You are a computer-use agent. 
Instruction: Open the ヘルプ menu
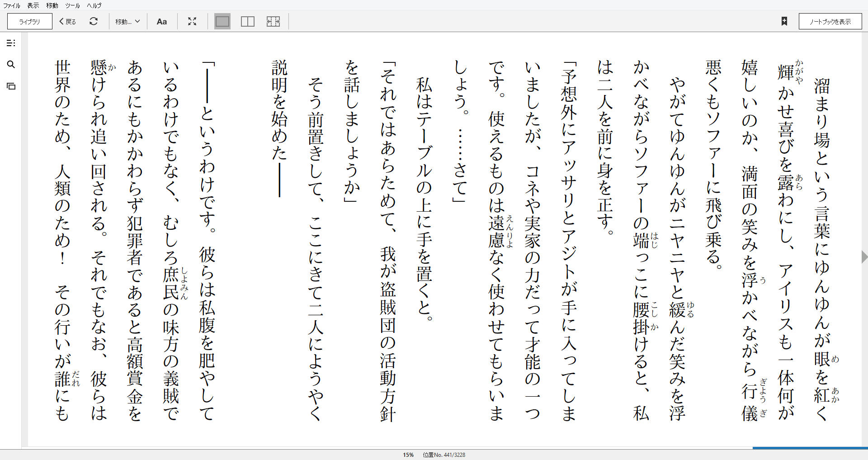[94, 5]
